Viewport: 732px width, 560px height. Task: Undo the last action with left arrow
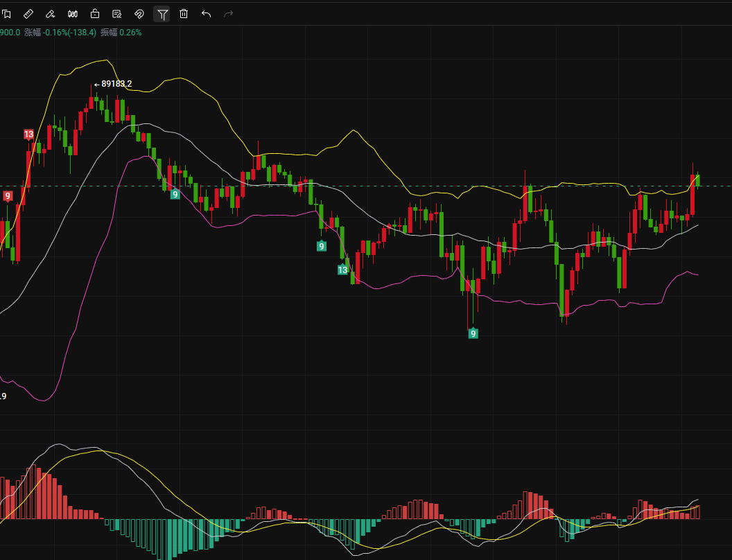point(206,14)
